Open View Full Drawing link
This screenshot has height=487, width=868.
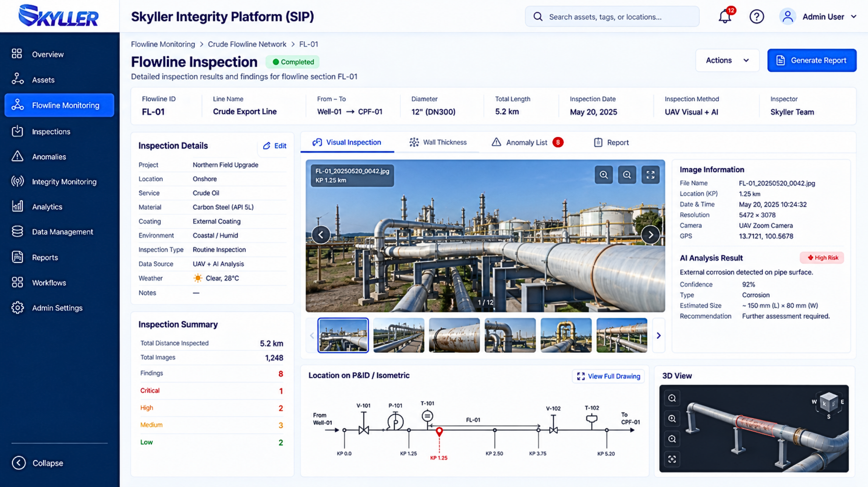pyautogui.click(x=608, y=376)
